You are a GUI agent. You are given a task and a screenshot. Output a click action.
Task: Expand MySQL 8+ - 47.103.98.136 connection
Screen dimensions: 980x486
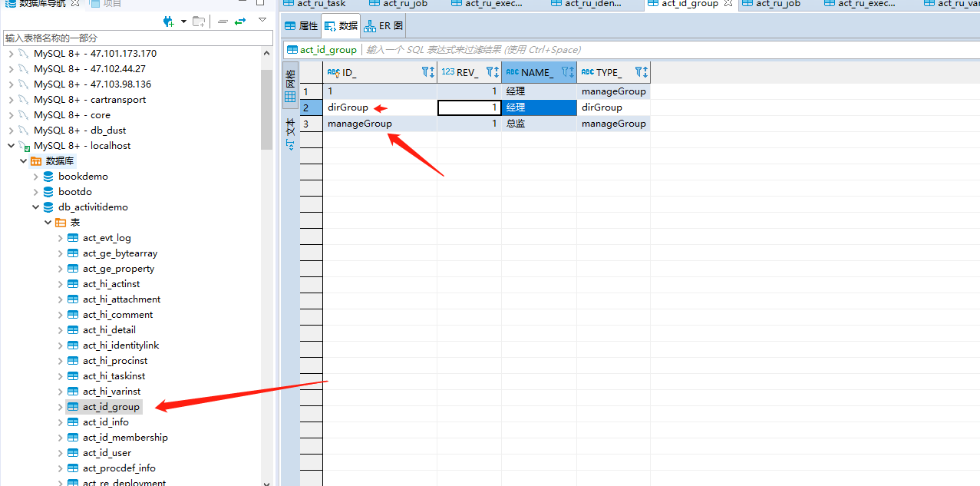pos(11,84)
